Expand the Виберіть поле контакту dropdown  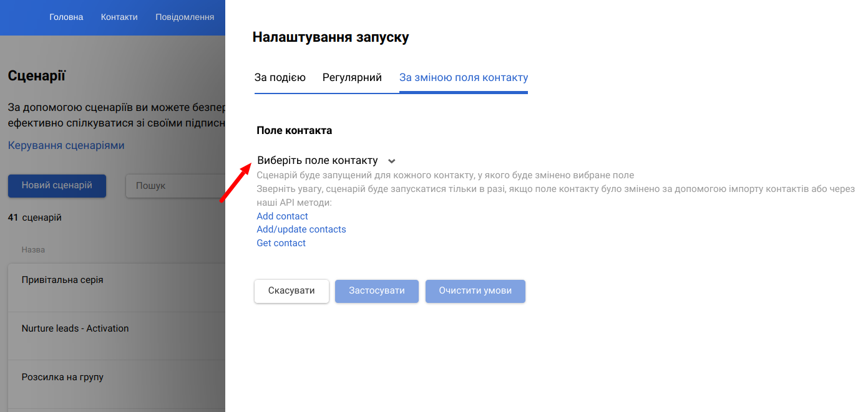click(326, 161)
